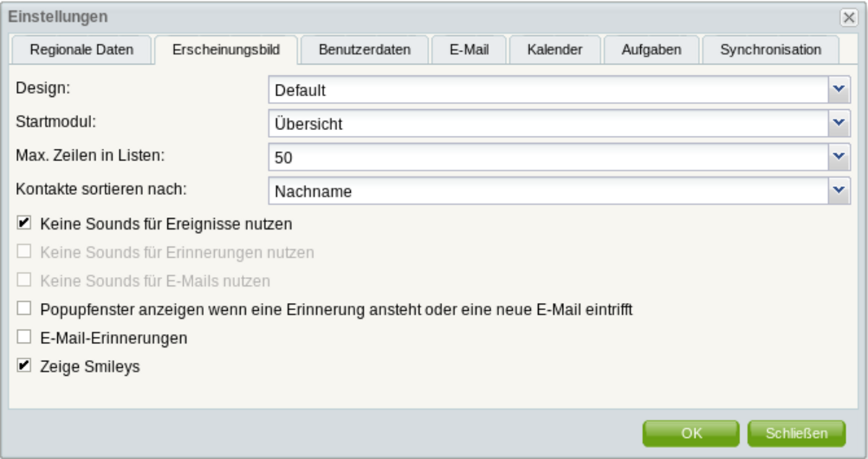This screenshot has height=459, width=868.
Task: Open the Aufgaben tab
Action: tap(652, 50)
